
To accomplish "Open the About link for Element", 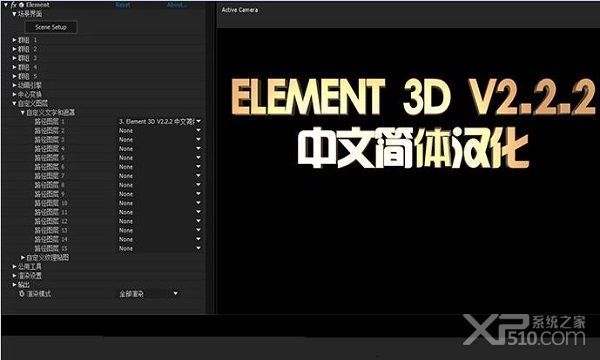I will click(177, 5).
